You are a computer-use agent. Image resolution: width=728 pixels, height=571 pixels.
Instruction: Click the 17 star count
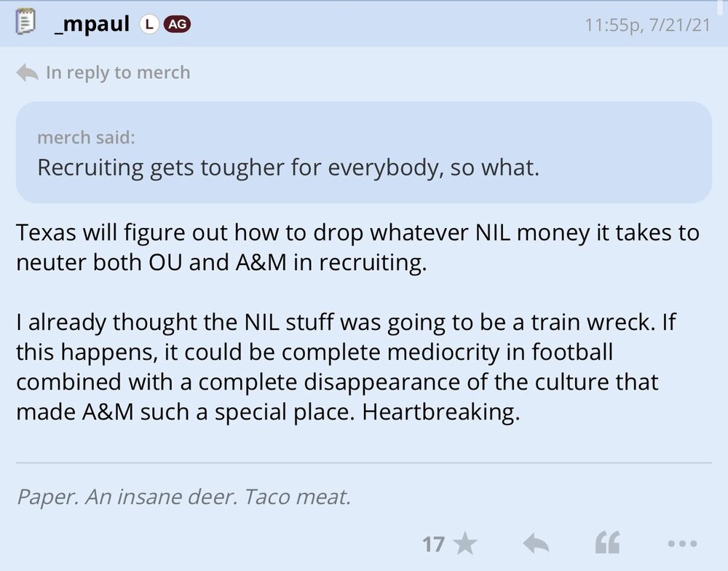pyautogui.click(x=433, y=543)
